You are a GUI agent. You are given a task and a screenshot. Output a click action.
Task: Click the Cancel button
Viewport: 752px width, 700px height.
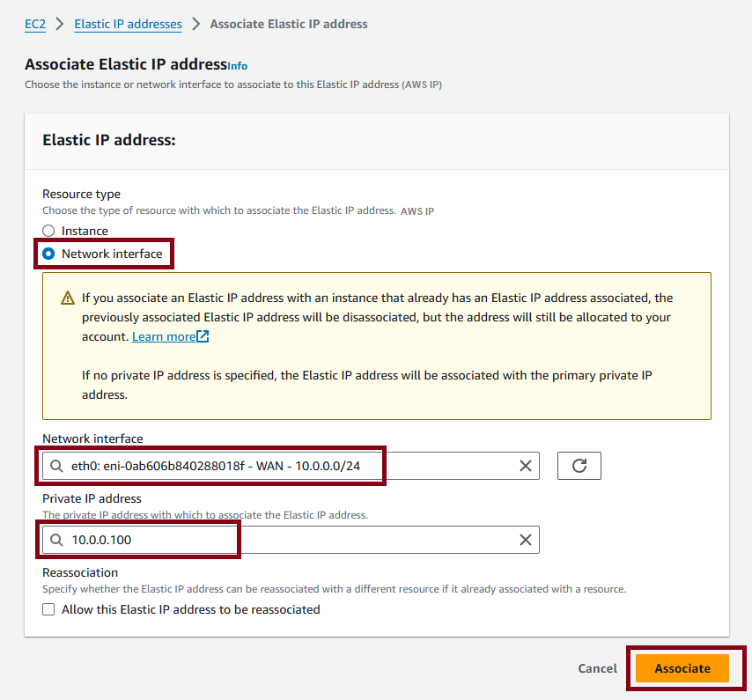pos(597,668)
